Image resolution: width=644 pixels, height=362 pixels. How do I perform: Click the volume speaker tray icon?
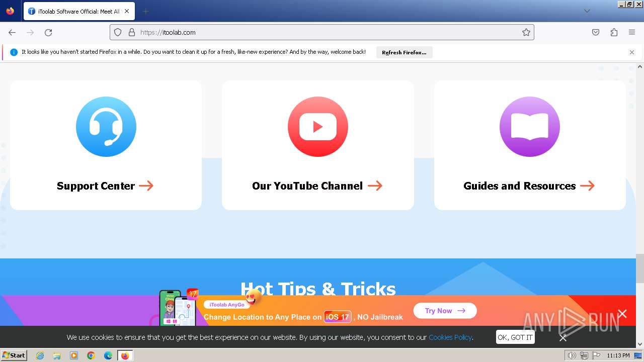(x=572, y=355)
